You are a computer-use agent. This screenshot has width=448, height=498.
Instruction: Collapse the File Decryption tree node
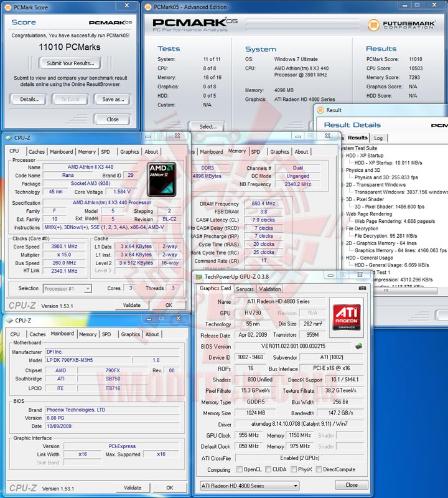tap(342, 228)
